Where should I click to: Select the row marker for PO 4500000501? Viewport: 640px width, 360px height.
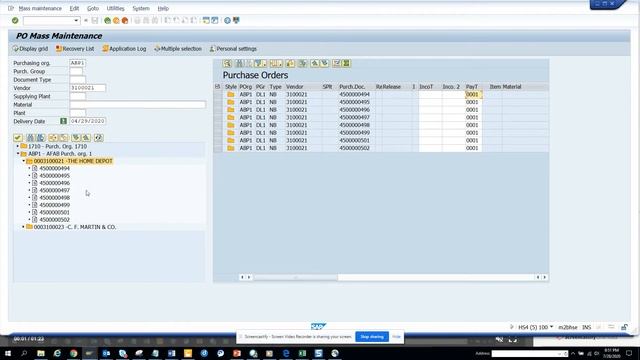(x=218, y=140)
